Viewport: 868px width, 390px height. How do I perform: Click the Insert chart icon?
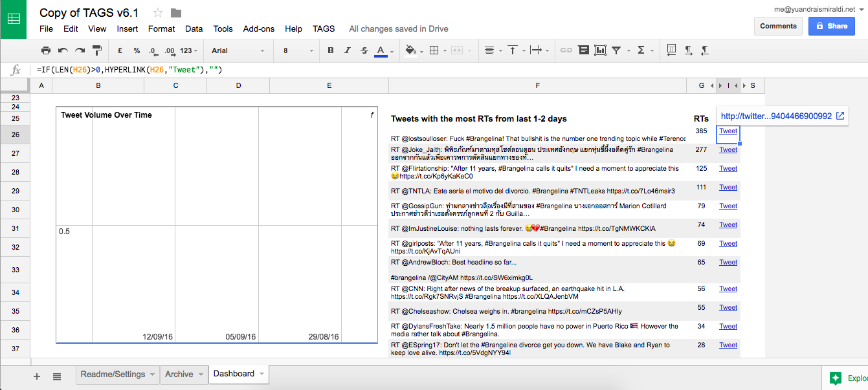click(600, 50)
